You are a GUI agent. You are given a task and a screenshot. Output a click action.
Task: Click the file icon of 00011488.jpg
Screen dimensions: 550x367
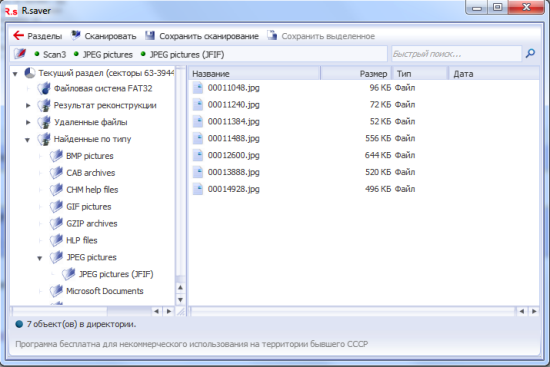(198, 138)
